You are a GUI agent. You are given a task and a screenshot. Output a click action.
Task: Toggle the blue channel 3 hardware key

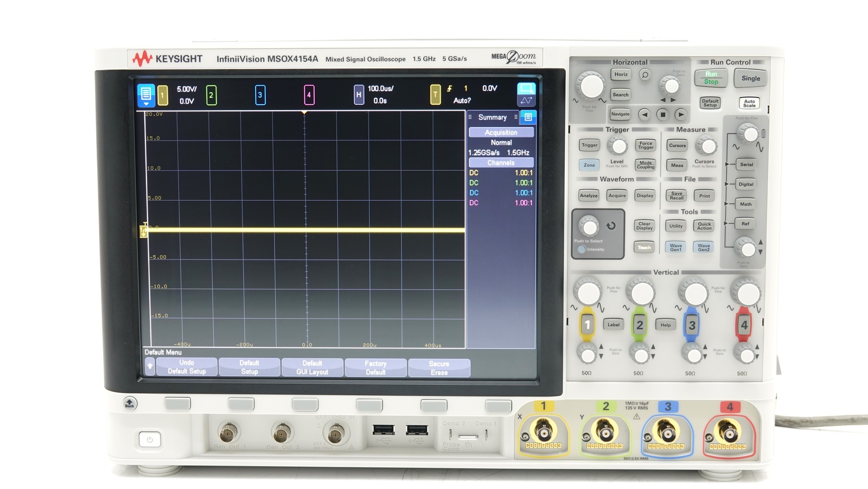pyautogui.click(x=692, y=325)
